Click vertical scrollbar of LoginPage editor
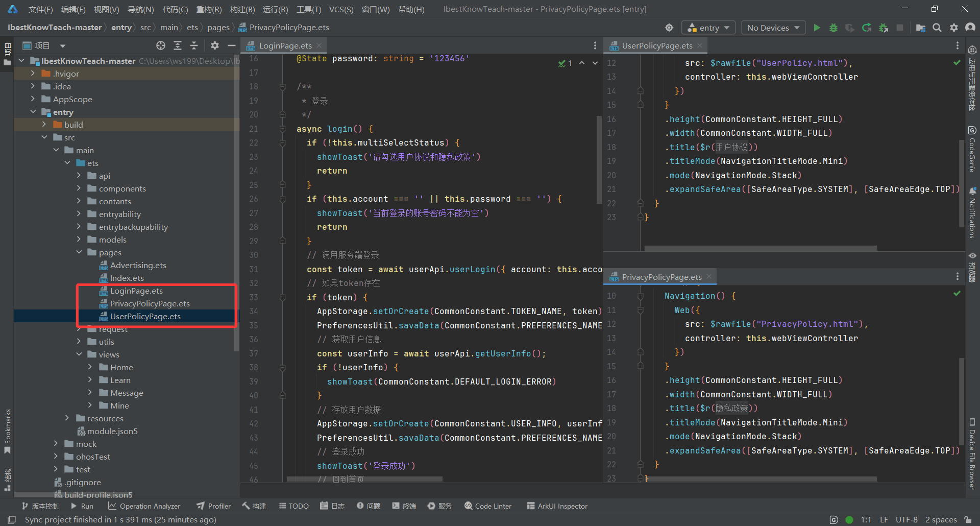 click(x=599, y=159)
